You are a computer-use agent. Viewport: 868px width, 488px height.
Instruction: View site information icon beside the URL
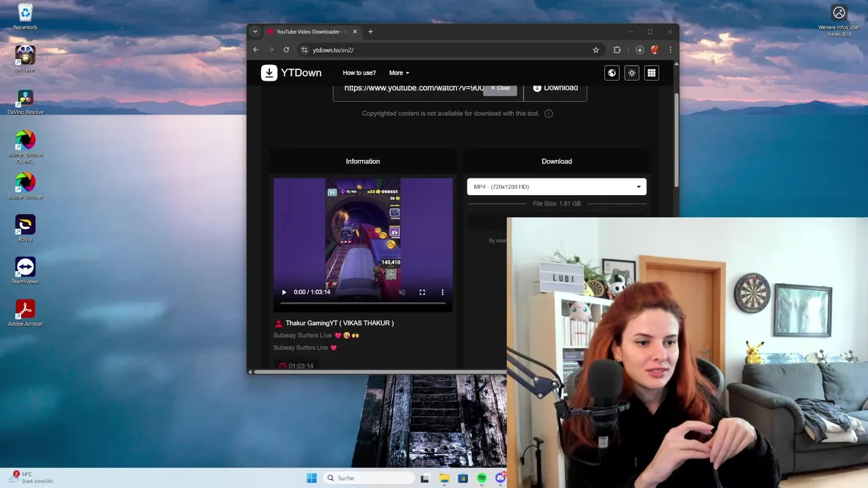click(x=304, y=49)
